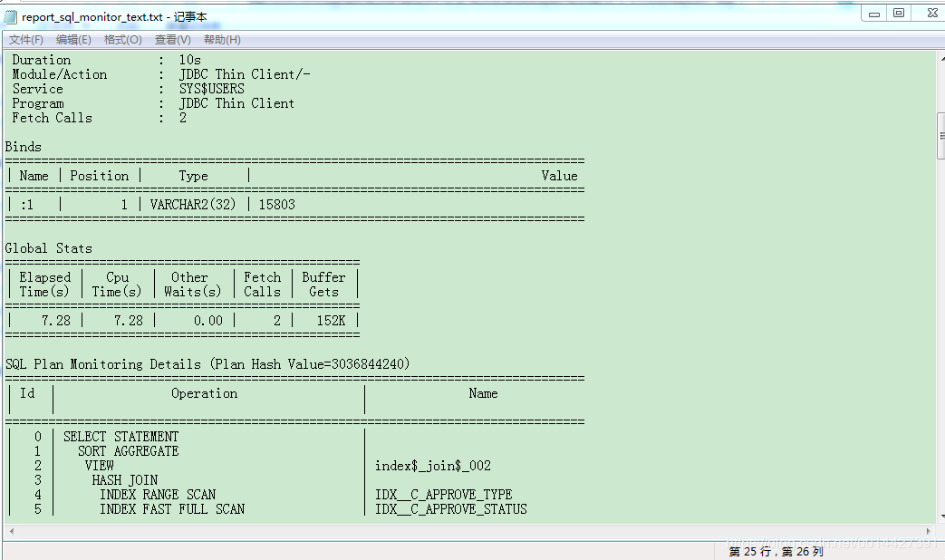Click the 'SORT AGGREGATE' operation row

(x=129, y=451)
